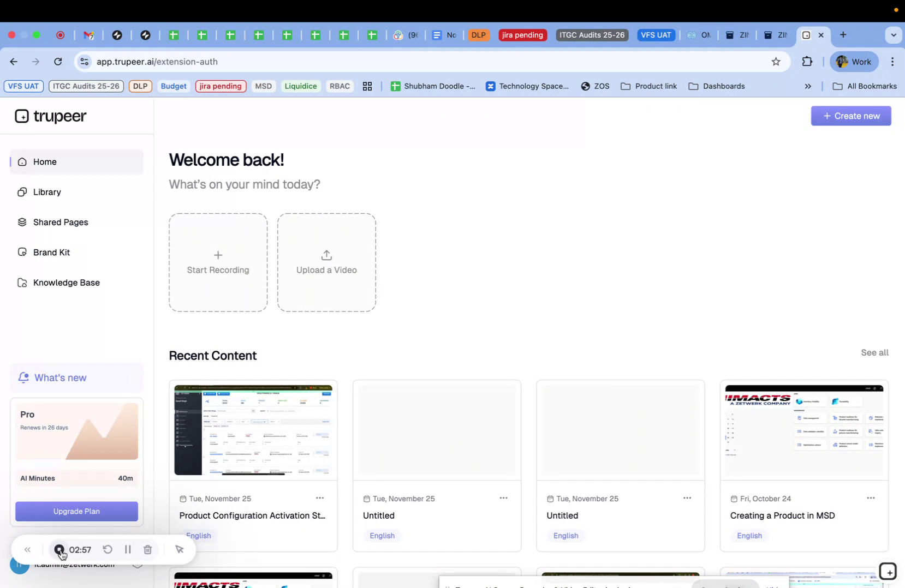This screenshot has height=588, width=905.
Task: Open Chrome extensions puzzle icon
Action: point(807,62)
